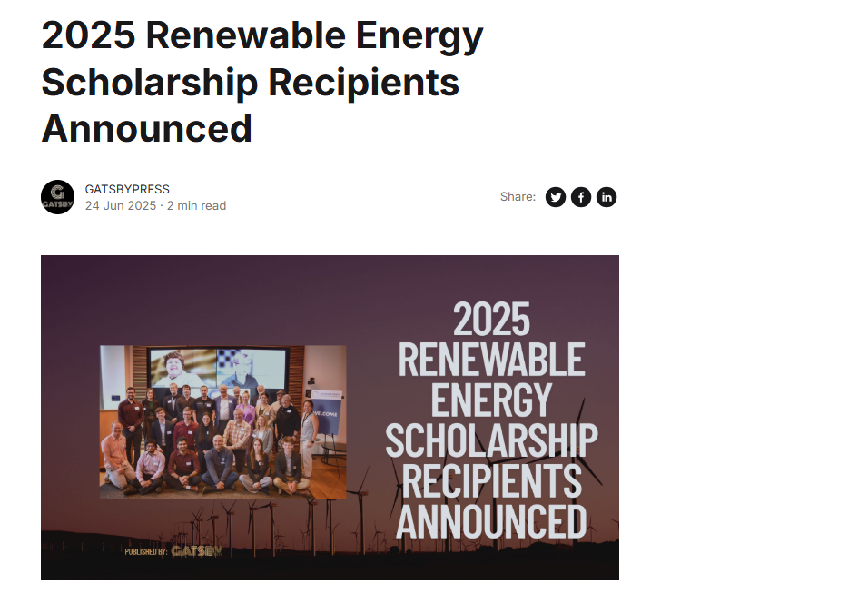The height and width of the screenshot is (593, 868).
Task: Share the article on Facebook
Action: pyautogui.click(x=581, y=197)
